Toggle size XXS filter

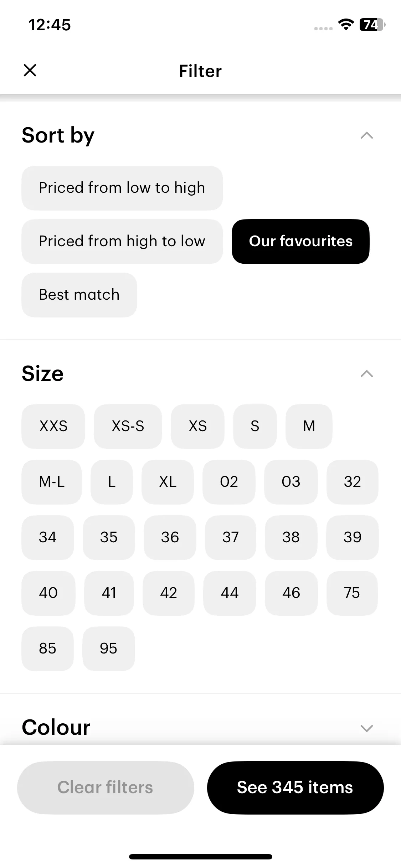(53, 426)
